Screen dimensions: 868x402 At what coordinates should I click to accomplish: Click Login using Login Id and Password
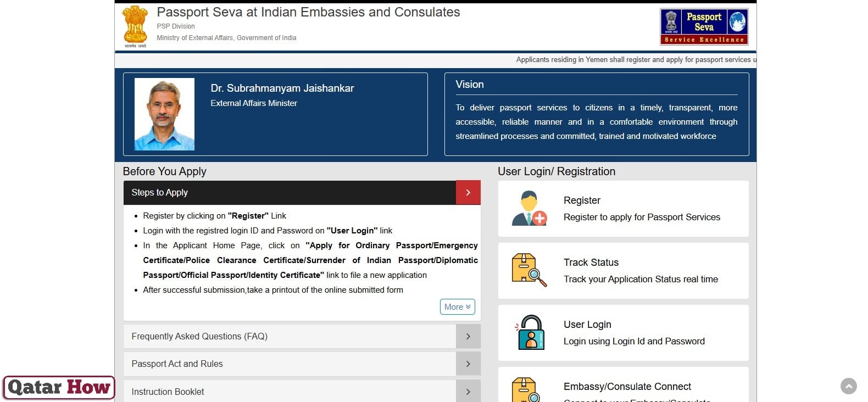tap(634, 342)
